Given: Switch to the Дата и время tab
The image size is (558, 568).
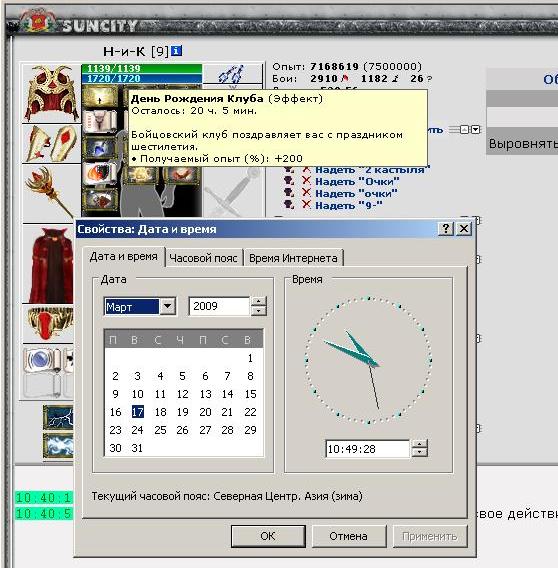Looking at the screenshot, I should (124, 257).
